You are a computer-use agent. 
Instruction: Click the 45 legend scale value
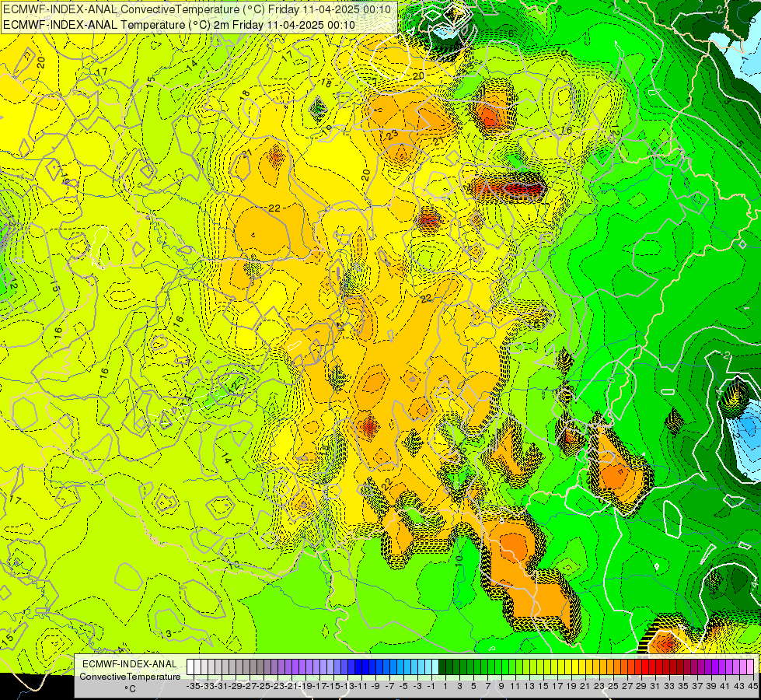click(752, 686)
